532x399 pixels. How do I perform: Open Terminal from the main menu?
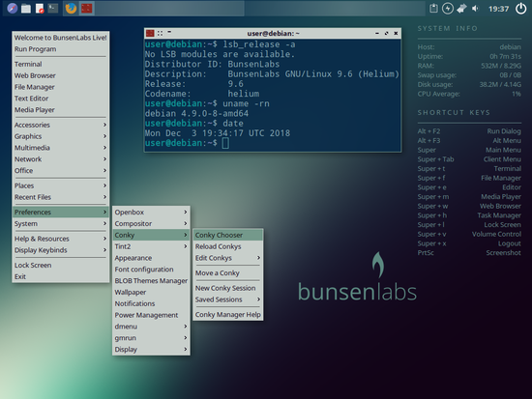pyautogui.click(x=60, y=64)
